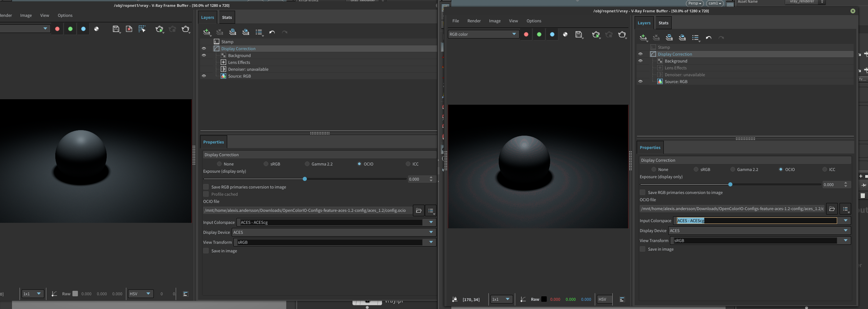This screenshot has width=868, height=309.
Task: Open Render menu in right frame buffer
Action: pyautogui.click(x=474, y=21)
